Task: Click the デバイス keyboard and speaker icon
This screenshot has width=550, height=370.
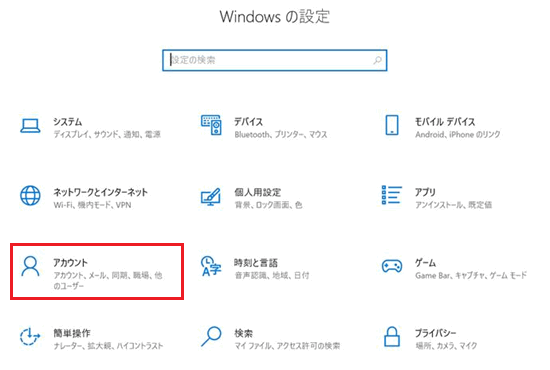Action: tap(211, 125)
